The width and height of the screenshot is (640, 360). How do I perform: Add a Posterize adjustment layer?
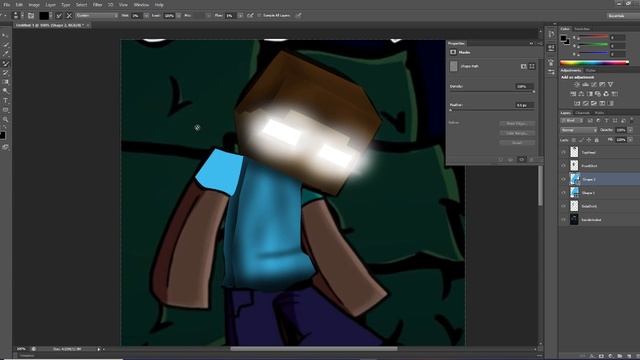point(586,103)
